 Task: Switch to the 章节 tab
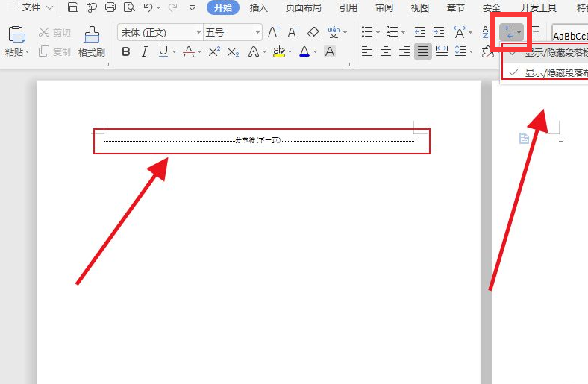(x=456, y=8)
